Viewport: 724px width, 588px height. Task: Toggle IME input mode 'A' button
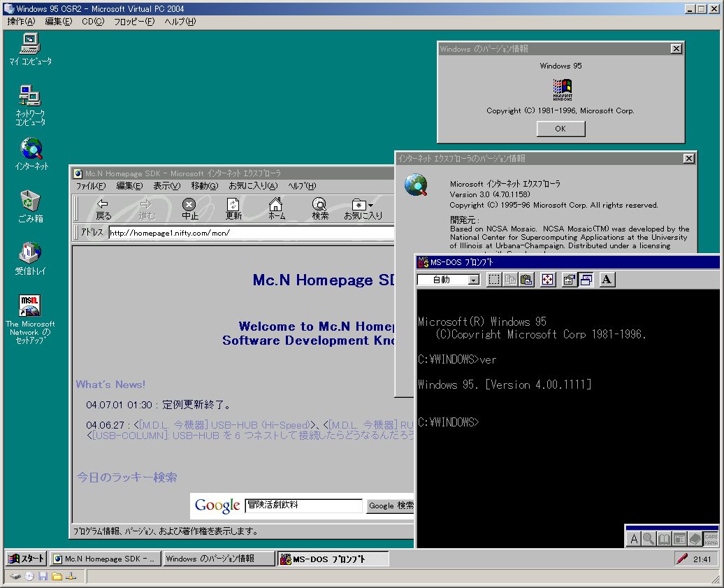(x=634, y=539)
